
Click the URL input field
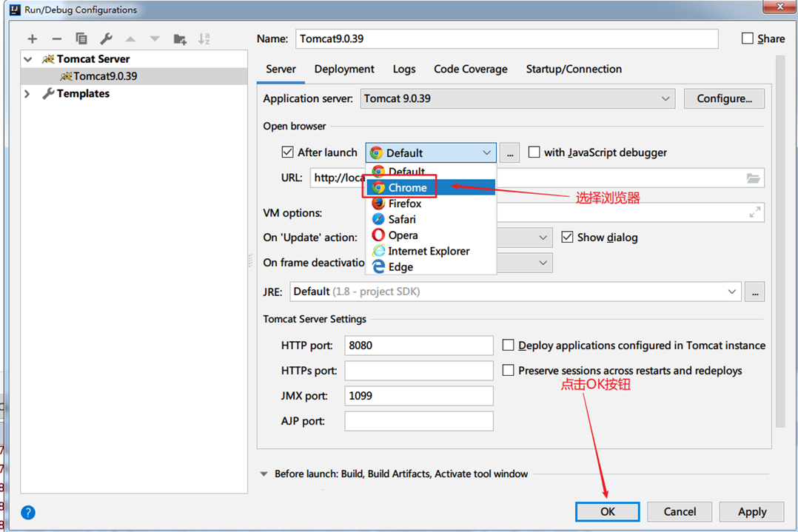(x=537, y=178)
